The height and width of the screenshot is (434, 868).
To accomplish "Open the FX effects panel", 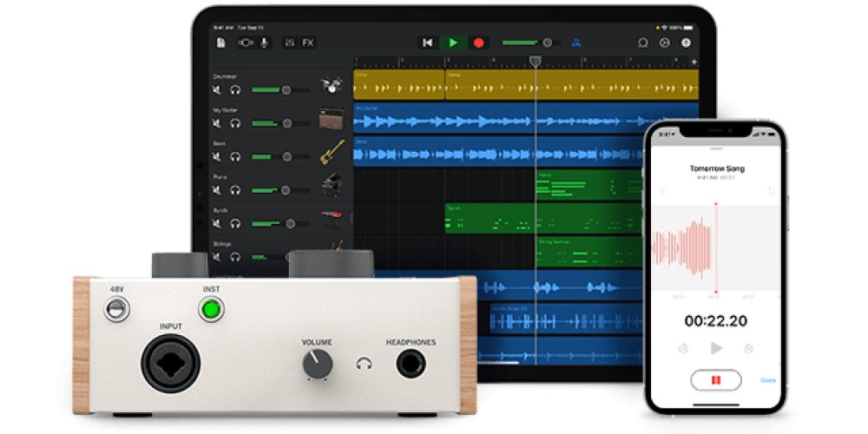I will 308,43.
